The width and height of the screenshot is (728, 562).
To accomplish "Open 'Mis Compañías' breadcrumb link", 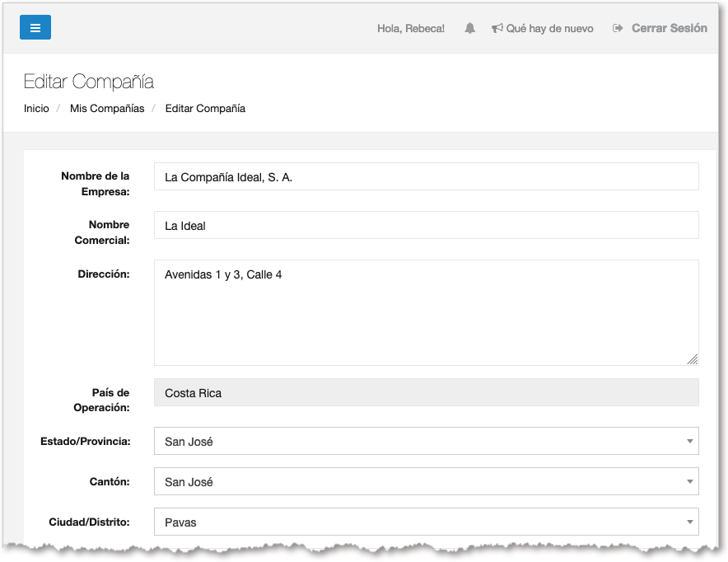I will (x=107, y=108).
